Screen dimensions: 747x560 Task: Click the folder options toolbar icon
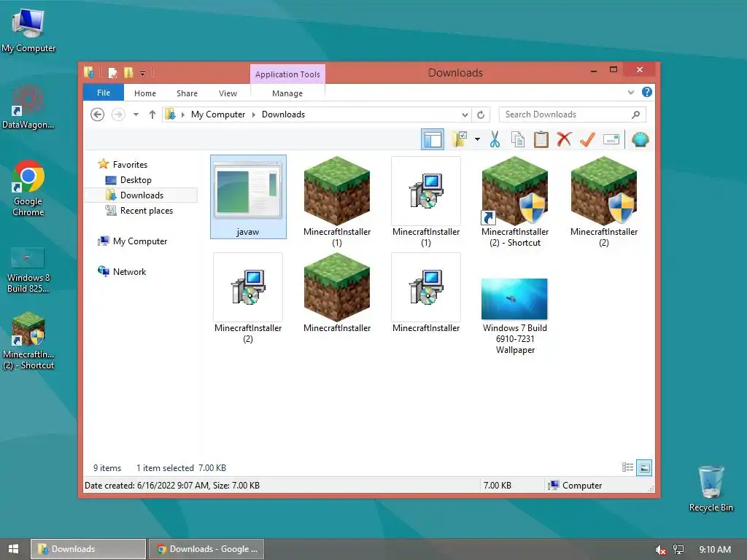(460, 139)
